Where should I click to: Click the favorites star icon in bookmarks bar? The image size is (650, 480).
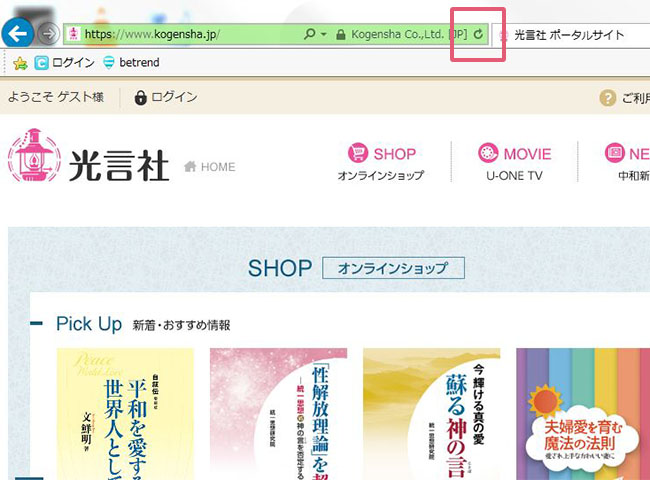coord(20,63)
